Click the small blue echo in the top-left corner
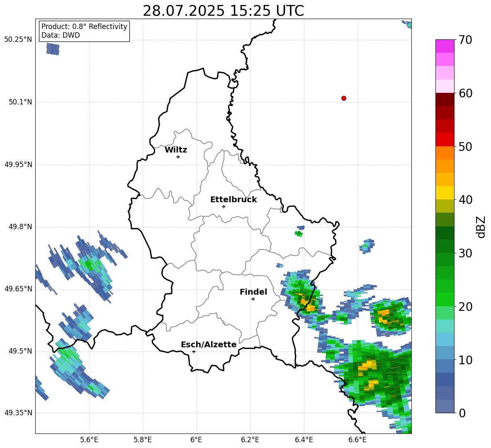The image size is (491, 448). coord(53,49)
